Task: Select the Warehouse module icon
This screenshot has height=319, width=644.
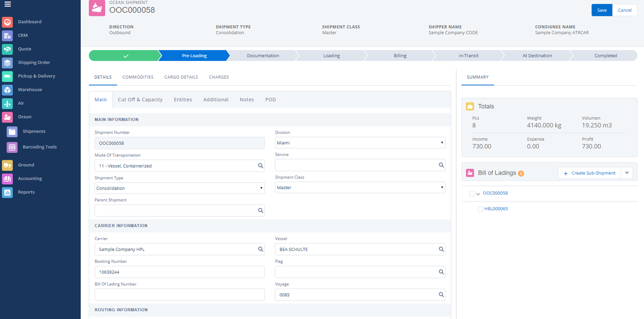Action: [x=7, y=89]
